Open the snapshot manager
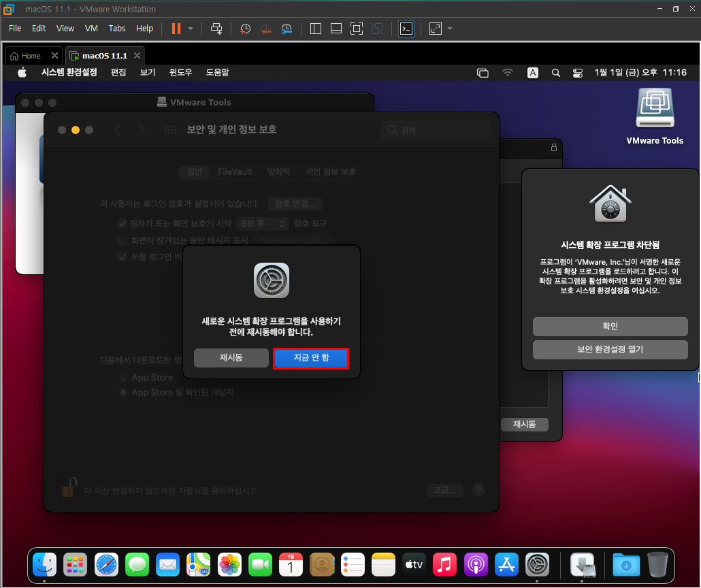The height and width of the screenshot is (588, 701). tap(287, 29)
